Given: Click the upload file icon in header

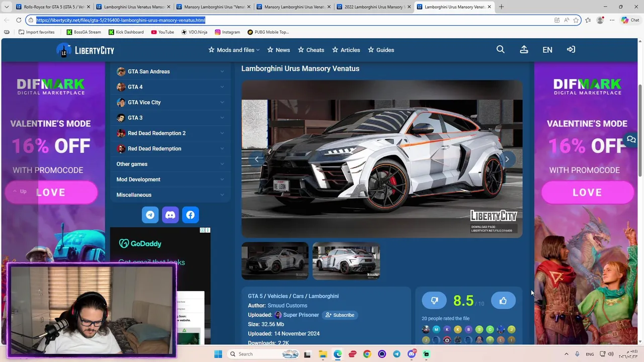Looking at the screenshot, I should click(524, 49).
